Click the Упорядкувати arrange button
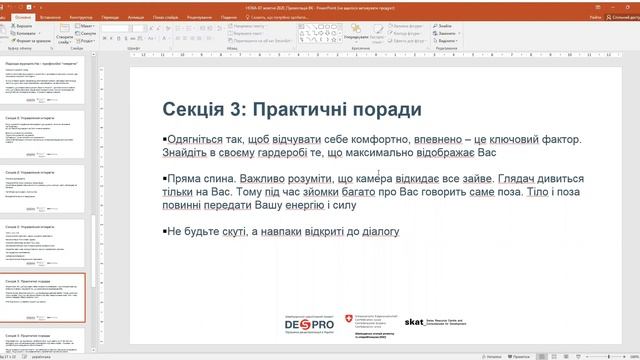Viewport: 640px width, 360px height. pyautogui.click(x=356, y=33)
